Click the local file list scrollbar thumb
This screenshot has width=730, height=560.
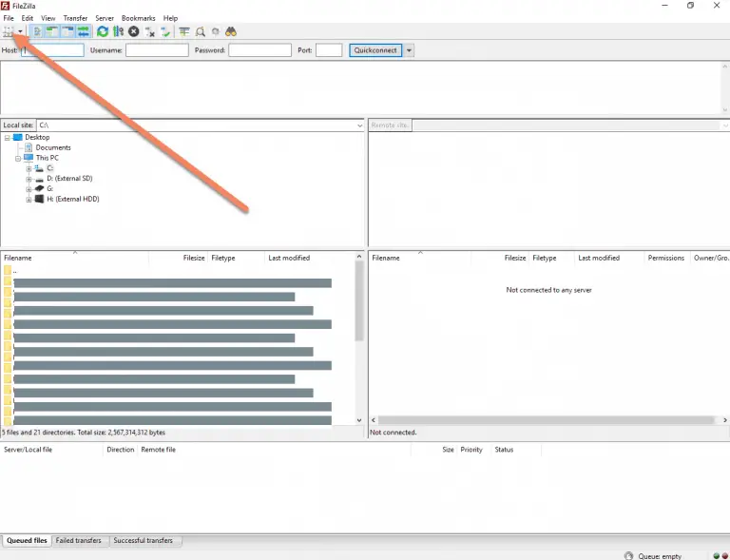[x=359, y=300]
